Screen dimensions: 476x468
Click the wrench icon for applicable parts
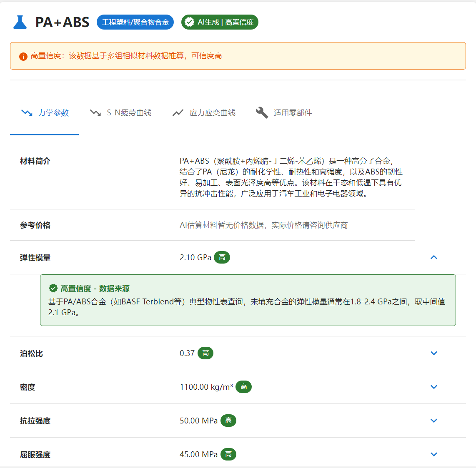click(262, 113)
